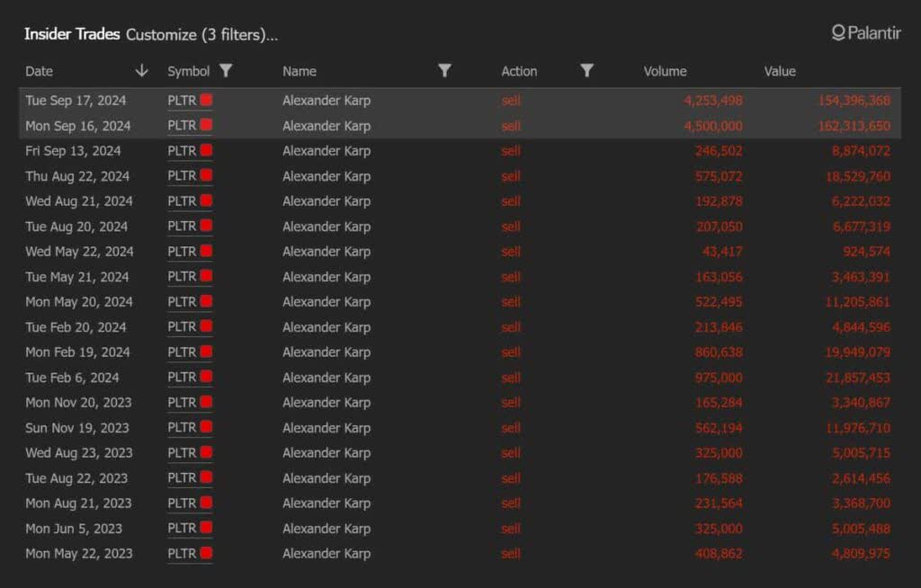Viewport: 921px width, 588px height.
Task: Click volume value 408,862
Action: click(x=719, y=554)
